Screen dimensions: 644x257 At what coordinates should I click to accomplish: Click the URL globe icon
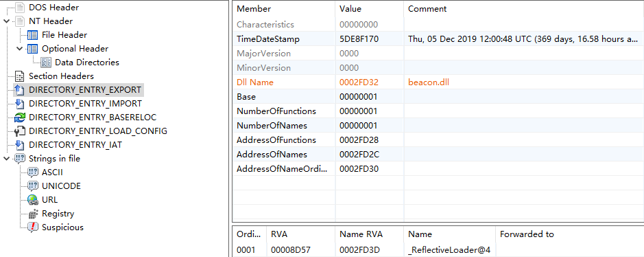click(33, 200)
